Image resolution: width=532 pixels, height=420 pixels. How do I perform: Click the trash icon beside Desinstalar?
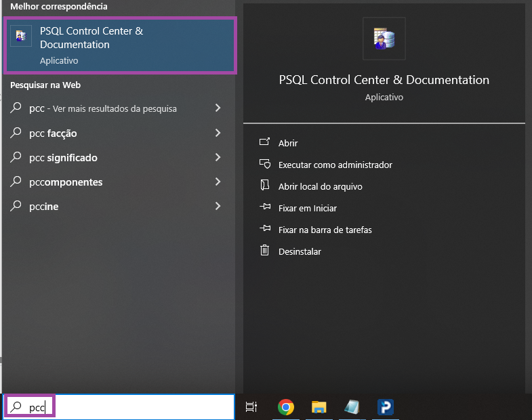[x=264, y=250]
